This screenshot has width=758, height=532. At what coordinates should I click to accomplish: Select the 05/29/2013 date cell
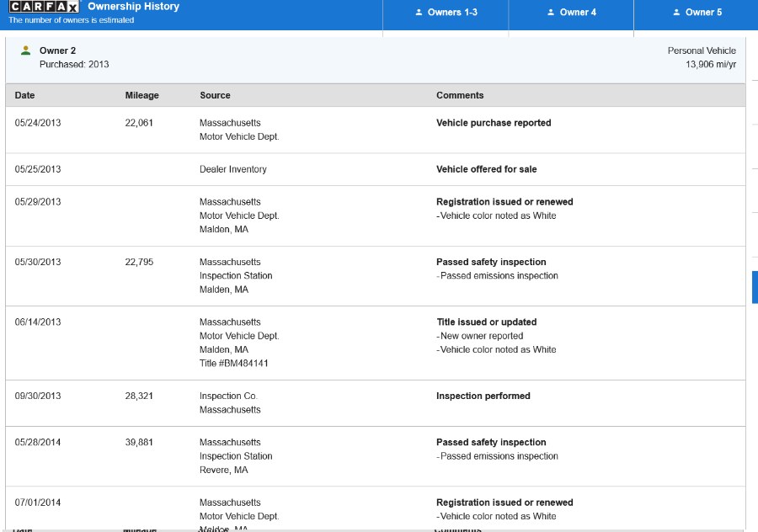[38, 202]
